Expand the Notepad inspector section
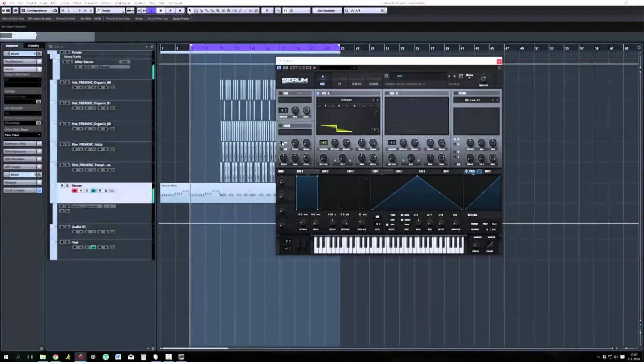This screenshot has width=644, height=362. click(x=23, y=182)
